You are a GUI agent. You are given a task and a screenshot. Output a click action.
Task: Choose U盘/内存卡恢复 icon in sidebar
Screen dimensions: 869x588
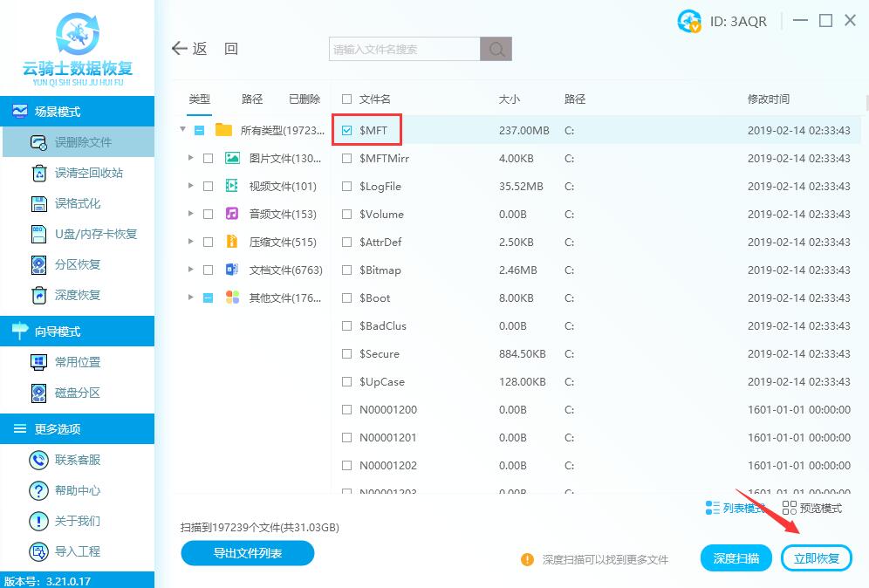(38, 234)
